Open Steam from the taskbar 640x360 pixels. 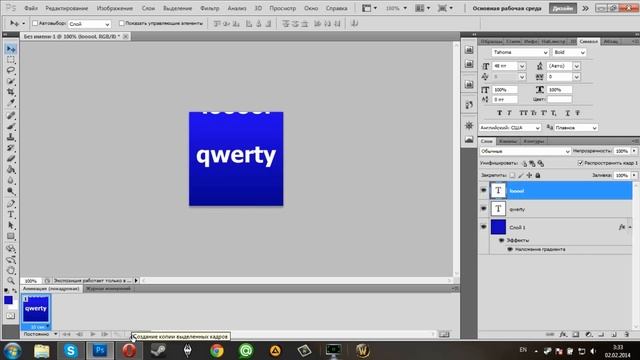point(158,351)
